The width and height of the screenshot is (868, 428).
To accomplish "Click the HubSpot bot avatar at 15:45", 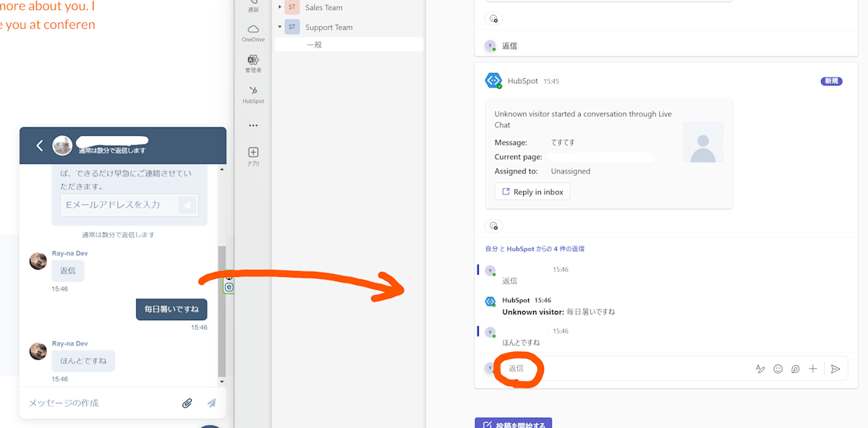I will pos(493,81).
